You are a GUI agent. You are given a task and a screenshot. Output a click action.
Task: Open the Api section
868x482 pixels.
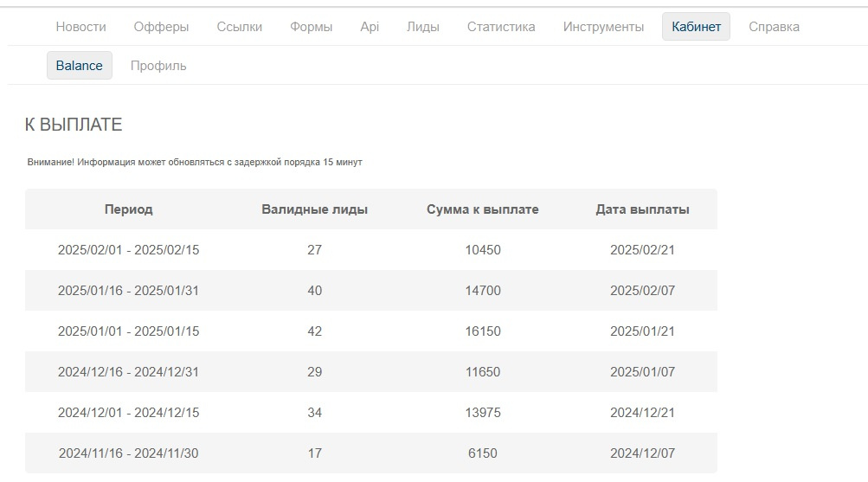coord(370,27)
